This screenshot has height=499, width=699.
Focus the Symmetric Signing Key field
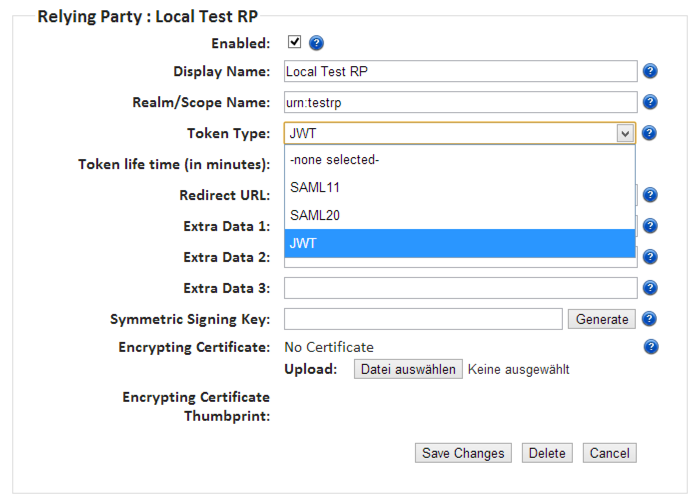423,319
